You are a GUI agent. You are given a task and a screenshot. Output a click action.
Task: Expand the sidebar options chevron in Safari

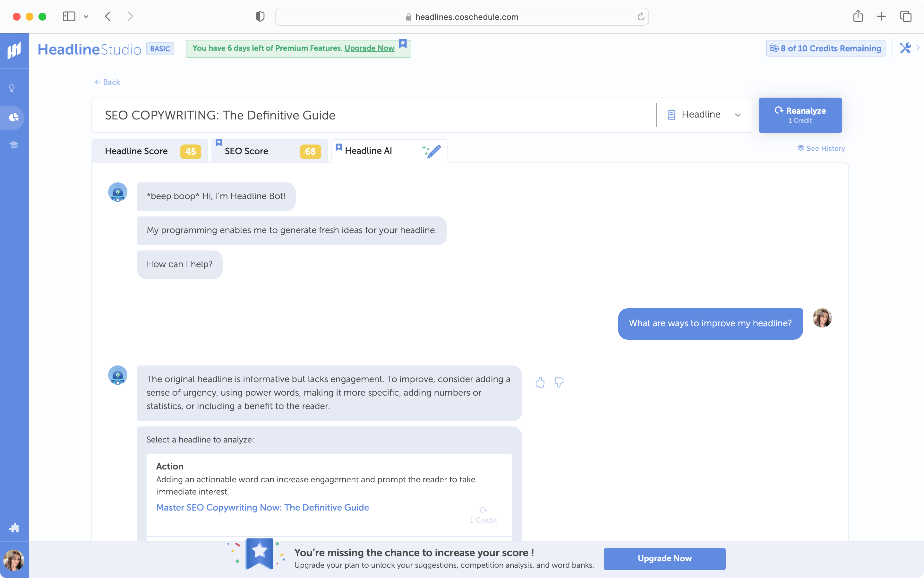tap(86, 16)
